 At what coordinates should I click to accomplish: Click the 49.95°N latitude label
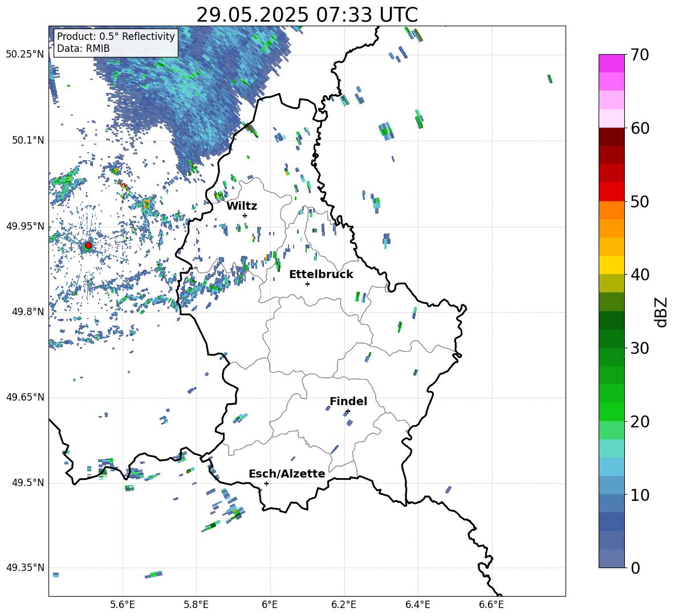coord(25,226)
